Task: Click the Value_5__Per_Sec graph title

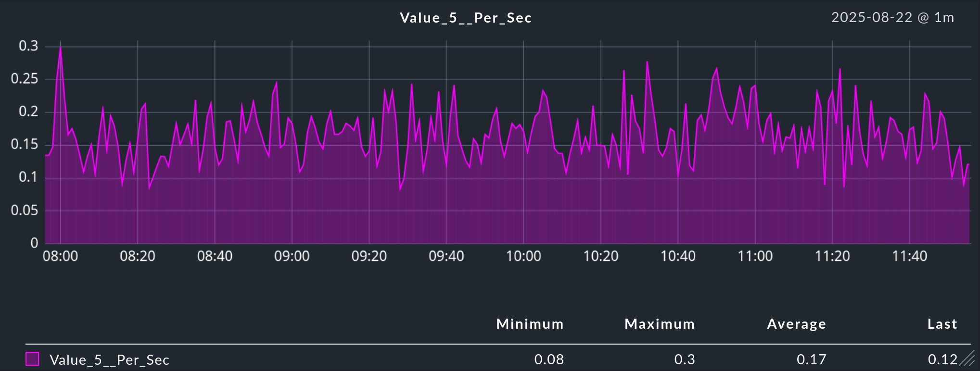Action: 466,18
